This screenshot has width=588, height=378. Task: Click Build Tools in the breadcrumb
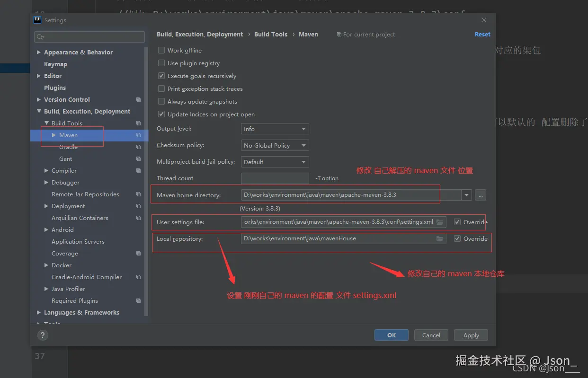point(271,34)
